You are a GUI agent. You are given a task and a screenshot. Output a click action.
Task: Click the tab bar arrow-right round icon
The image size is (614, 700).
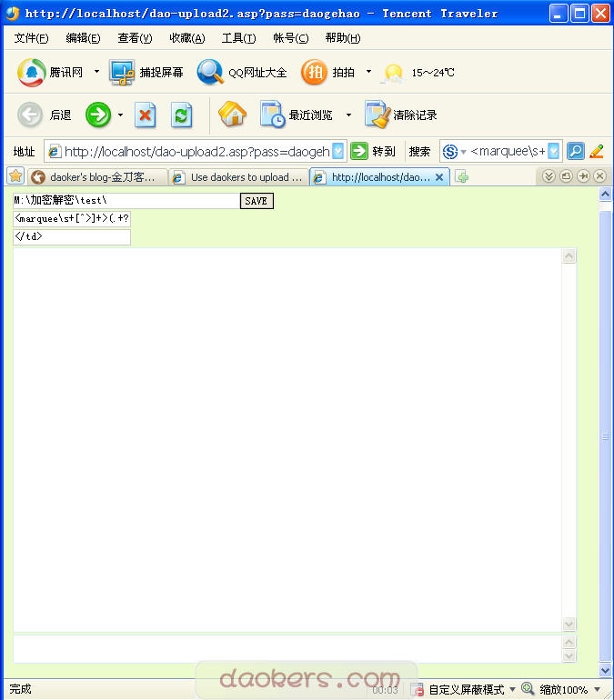pos(583,176)
